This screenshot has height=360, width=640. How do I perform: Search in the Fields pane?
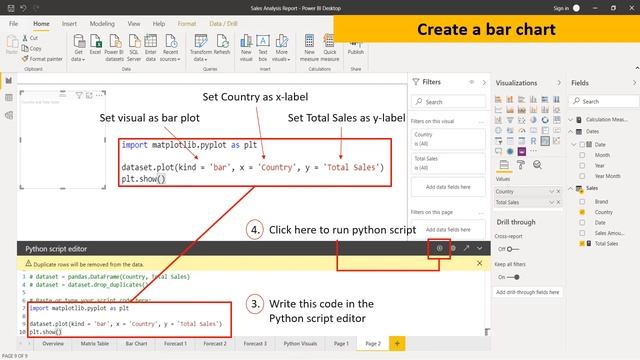605,101
